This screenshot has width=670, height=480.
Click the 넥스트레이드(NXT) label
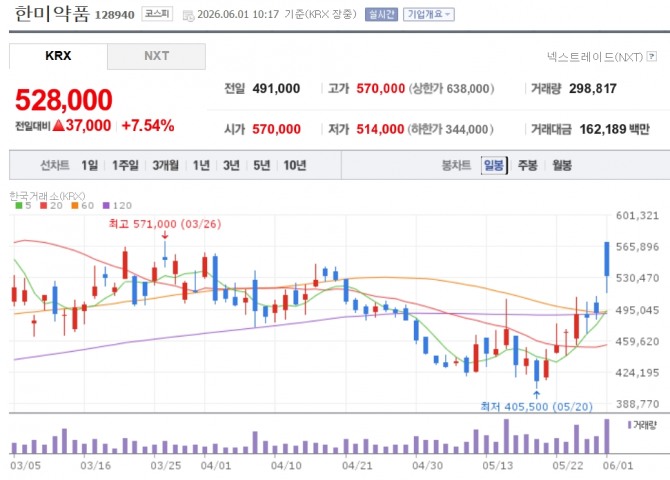[x=595, y=56]
